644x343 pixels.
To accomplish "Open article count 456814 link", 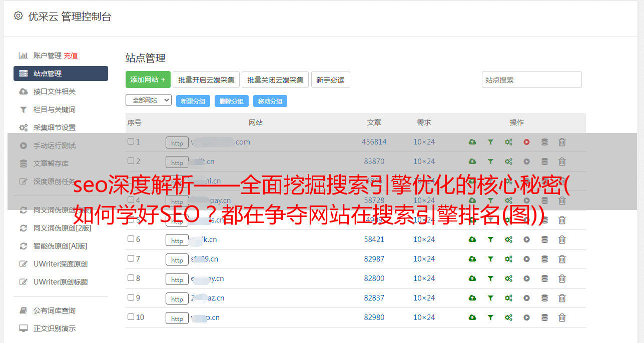I will click(x=374, y=142).
